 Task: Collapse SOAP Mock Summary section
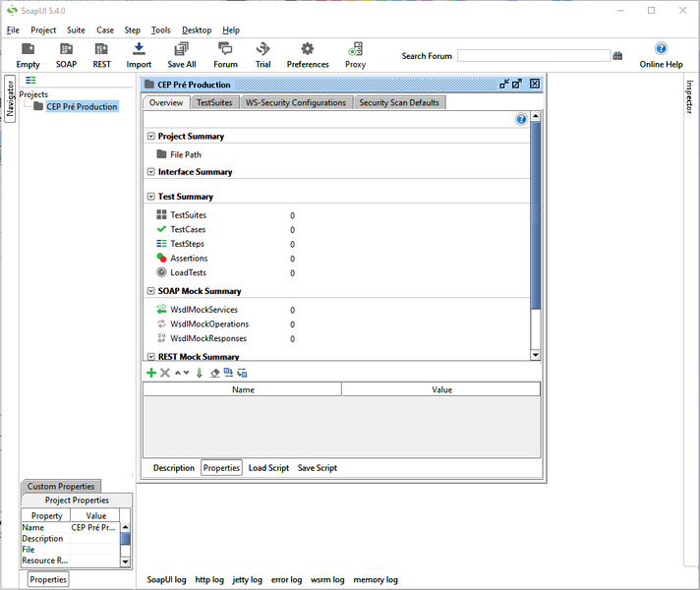click(x=150, y=291)
